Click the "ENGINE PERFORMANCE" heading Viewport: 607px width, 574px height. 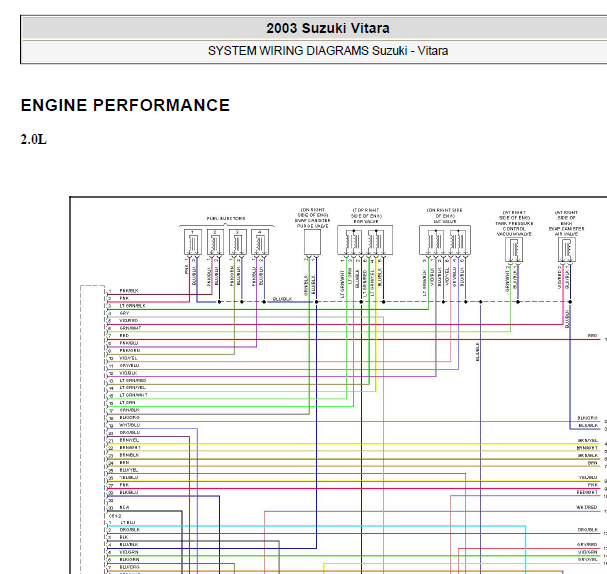[125, 105]
